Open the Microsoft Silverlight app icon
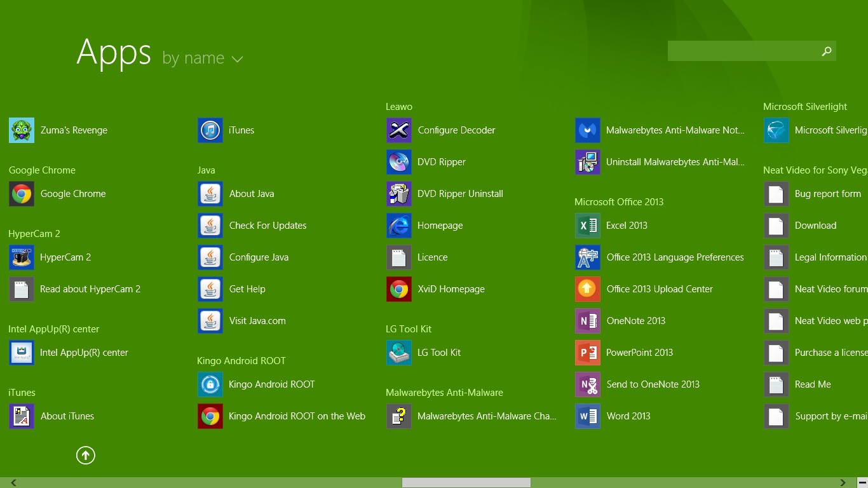 [776, 130]
